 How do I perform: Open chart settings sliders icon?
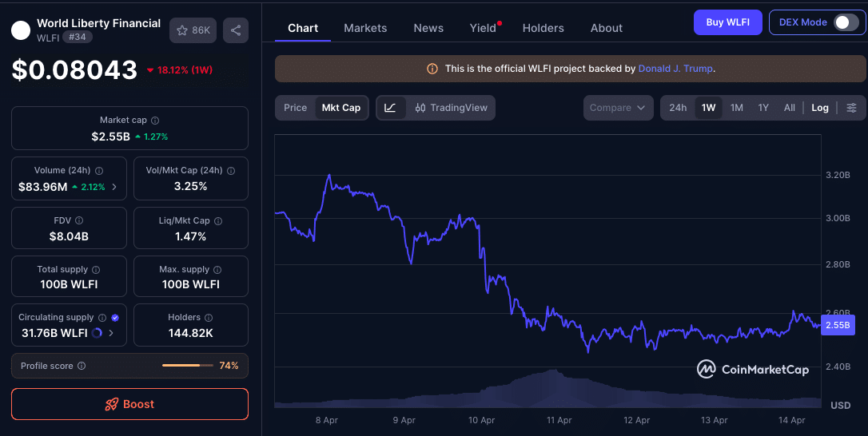851,108
